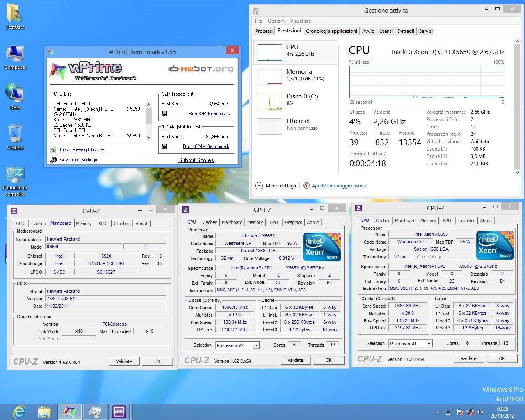Show hidden tray icons arrow
Image resolution: width=525 pixels, height=420 pixels.
438,412
